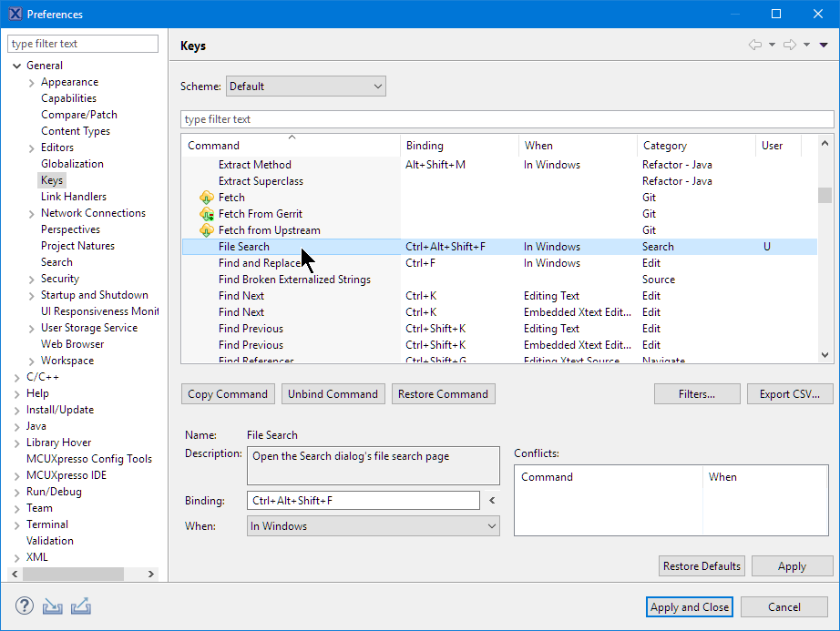Expand the Security tree node
The width and height of the screenshot is (840, 631).
pyautogui.click(x=31, y=280)
